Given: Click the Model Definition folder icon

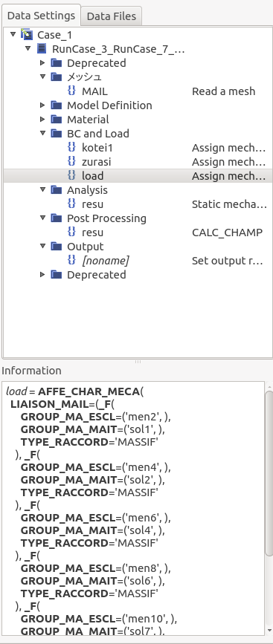Looking at the screenshot, I should click(x=57, y=105).
